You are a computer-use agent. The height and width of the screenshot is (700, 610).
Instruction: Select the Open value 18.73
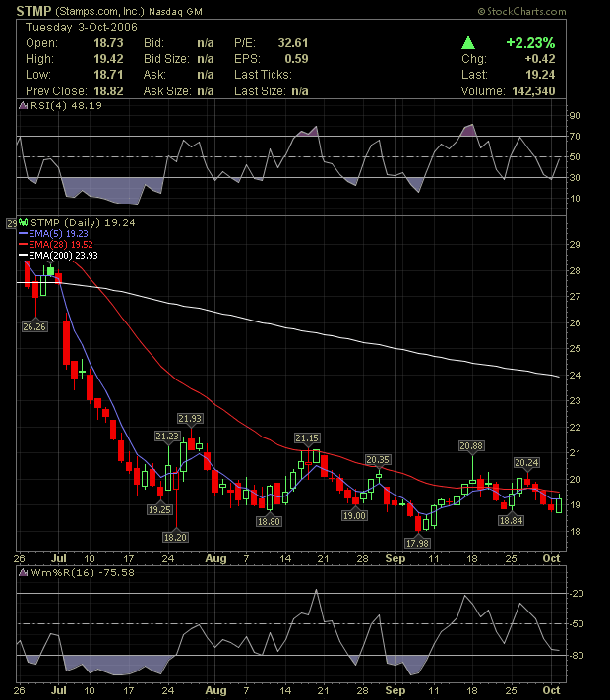coord(108,43)
